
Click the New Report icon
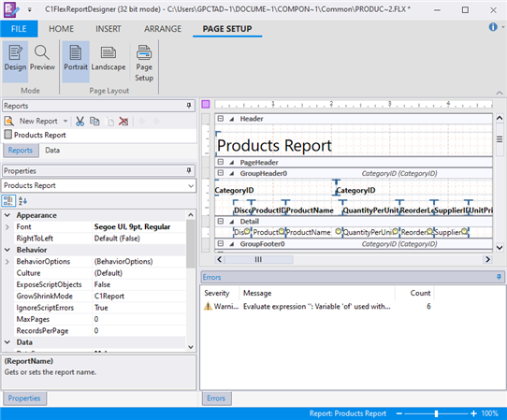point(9,122)
